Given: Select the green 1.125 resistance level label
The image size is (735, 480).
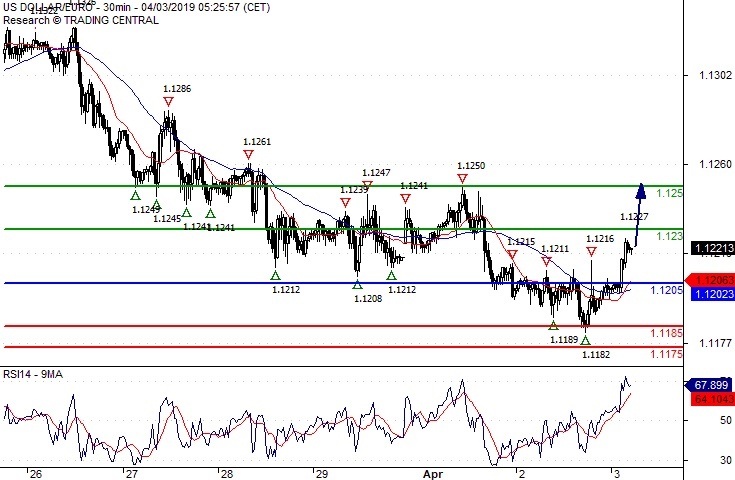Looking at the screenshot, I should click(x=669, y=193).
